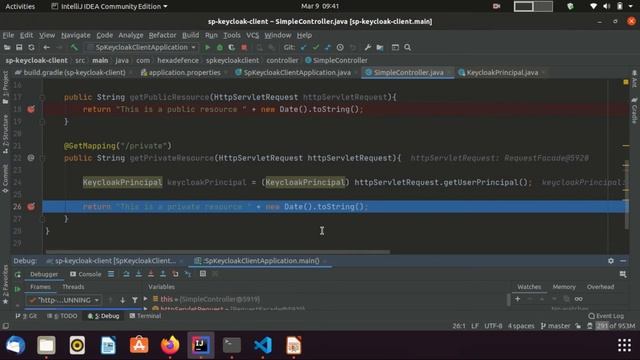Click next frame down arrow

[x=122, y=300]
